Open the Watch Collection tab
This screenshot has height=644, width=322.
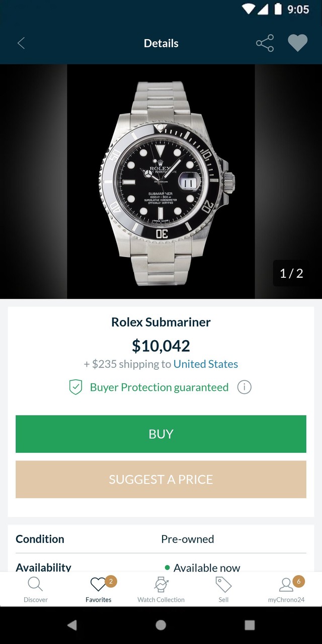[161, 589]
